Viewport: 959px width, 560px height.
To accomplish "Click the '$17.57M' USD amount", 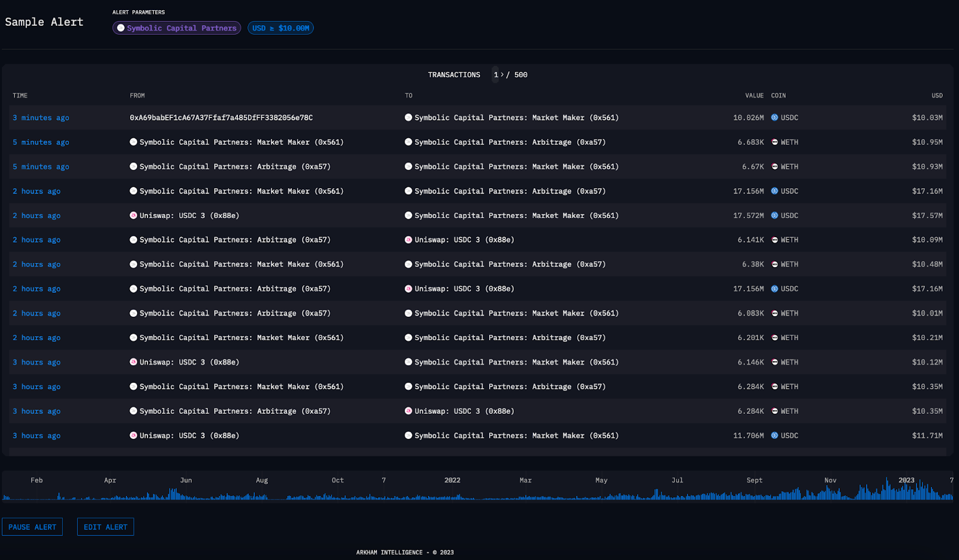I will pyautogui.click(x=927, y=216).
